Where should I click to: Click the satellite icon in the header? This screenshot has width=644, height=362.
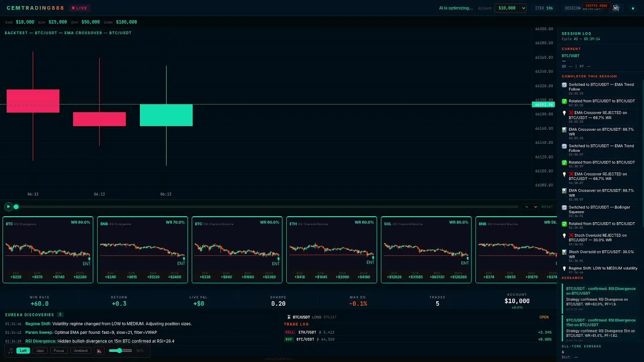tap(616, 8)
